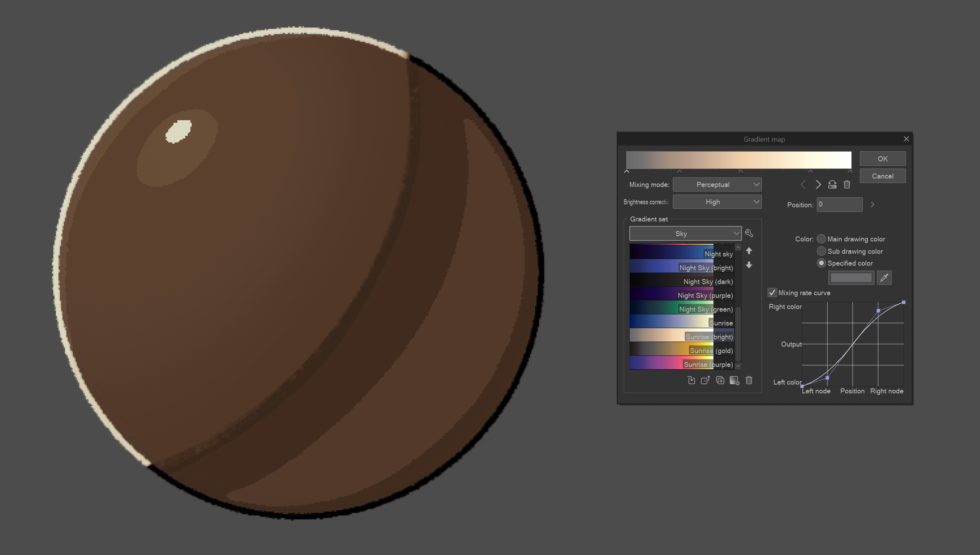980x555 pixels.
Task: Uncheck Mixing rate curve checkbox
Action: pos(772,293)
